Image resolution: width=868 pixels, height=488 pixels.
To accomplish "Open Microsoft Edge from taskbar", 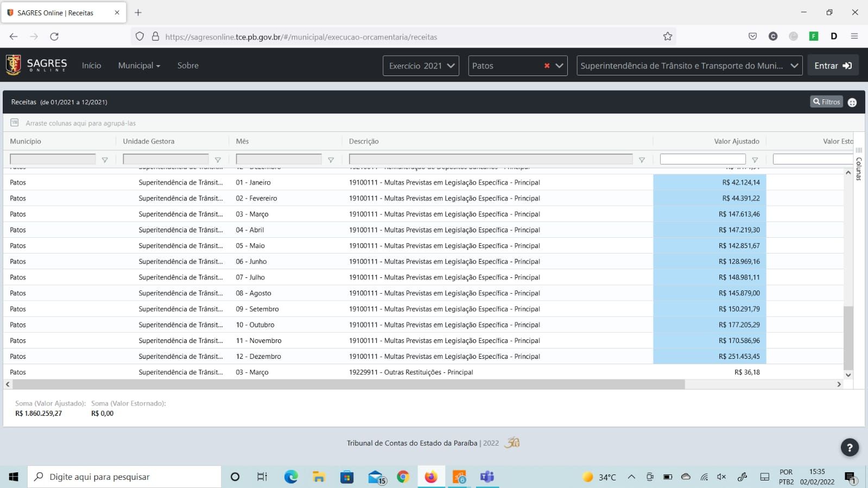I will (x=291, y=477).
